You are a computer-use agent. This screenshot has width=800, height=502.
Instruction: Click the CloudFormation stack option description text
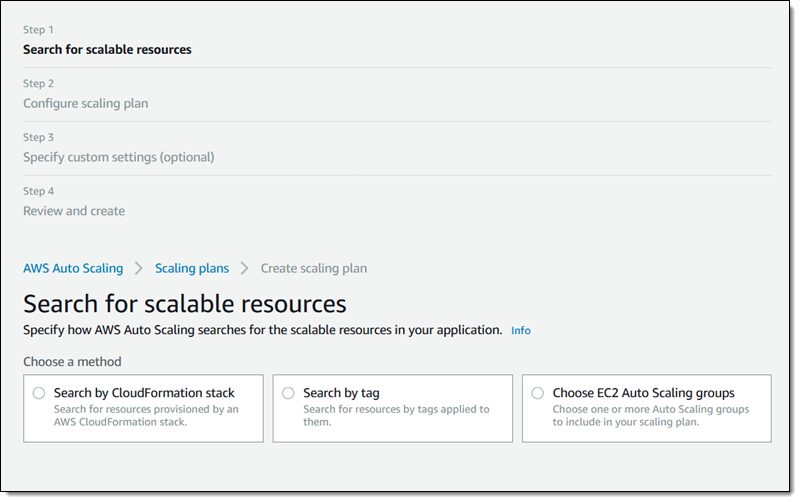145,415
